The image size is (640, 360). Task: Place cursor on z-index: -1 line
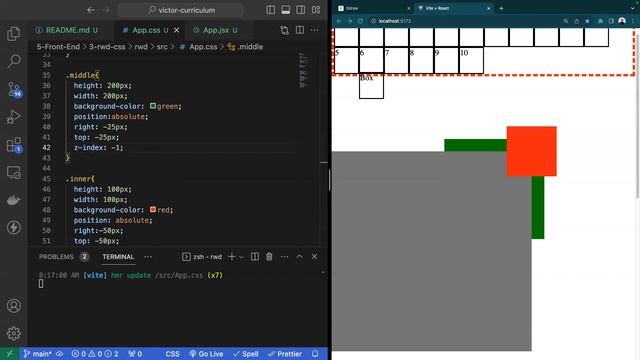(x=98, y=148)
